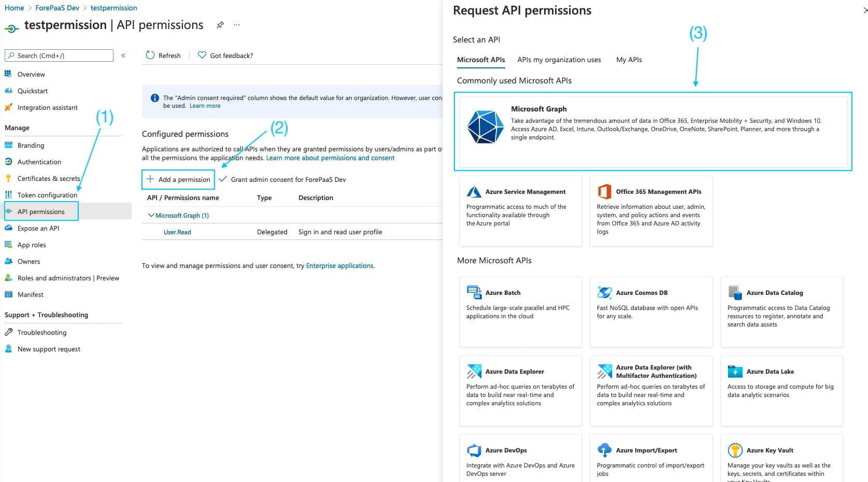Click the Description column header

click(316, 197)
